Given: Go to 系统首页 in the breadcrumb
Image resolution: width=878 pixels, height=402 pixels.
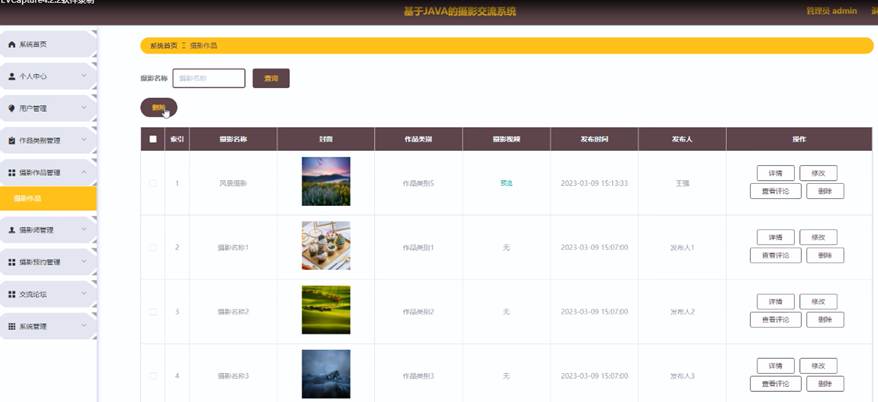Looking at the screenshot, I should tap(163, 46).
